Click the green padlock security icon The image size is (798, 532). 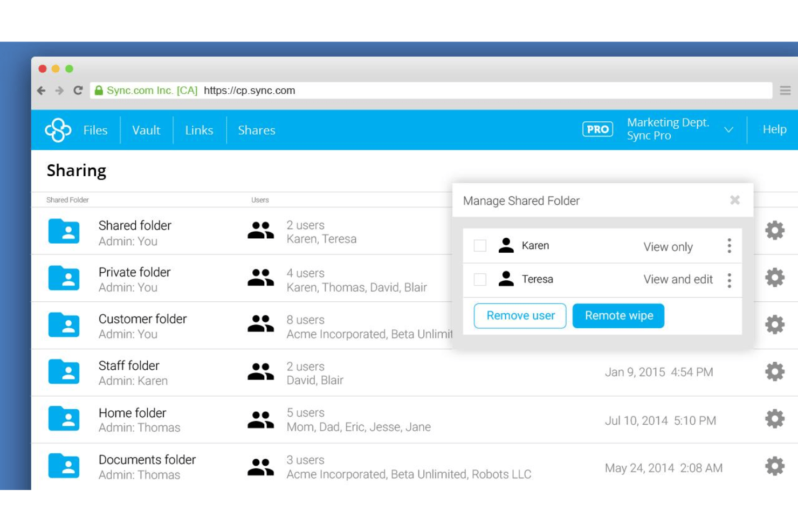pos(99,91)
